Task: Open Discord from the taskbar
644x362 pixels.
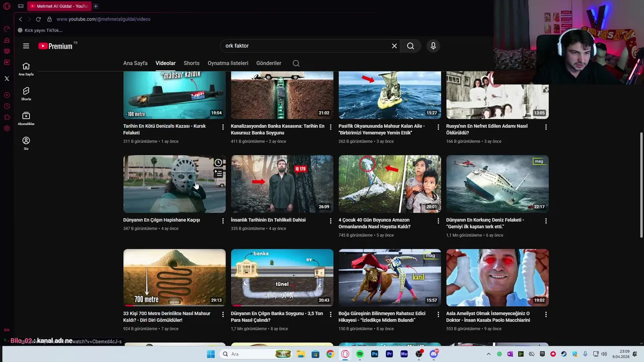Action: click(434, 354)
